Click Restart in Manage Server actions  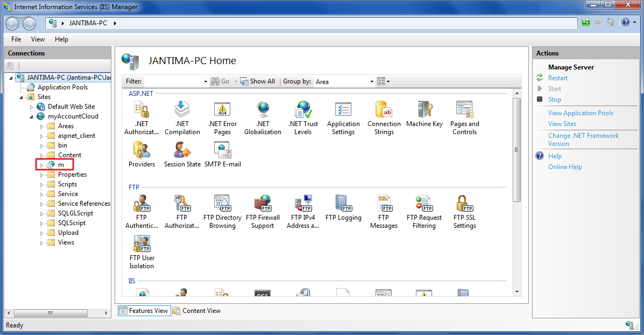pyautogui.click(x=558, y=78)
